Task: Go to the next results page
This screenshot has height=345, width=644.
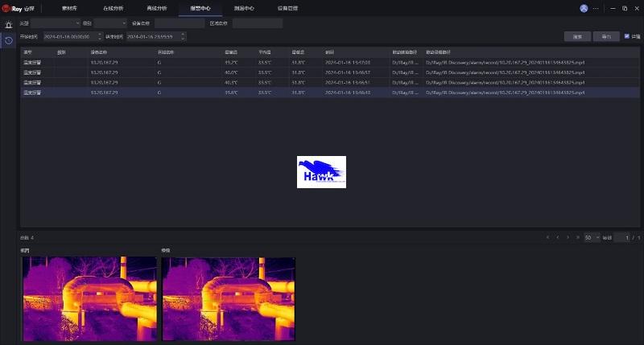Action: pos(568,238)
